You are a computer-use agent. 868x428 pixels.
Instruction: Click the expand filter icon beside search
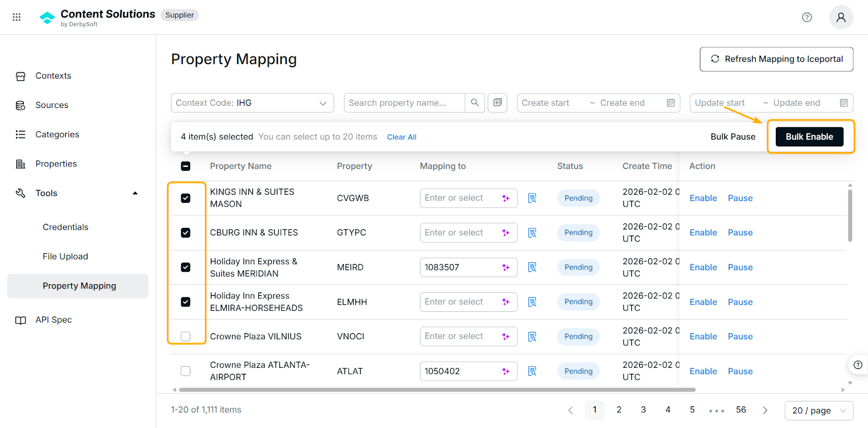(497, 103)
